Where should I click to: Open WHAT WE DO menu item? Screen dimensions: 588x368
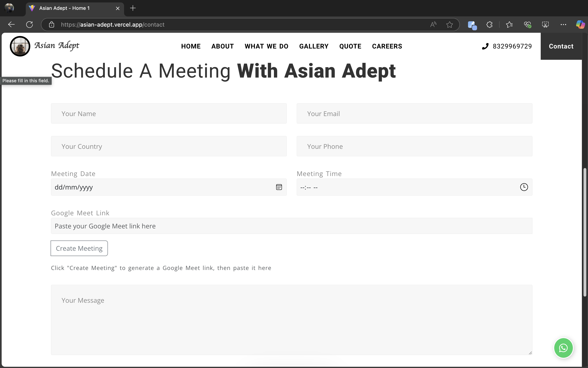pos(266,46)
